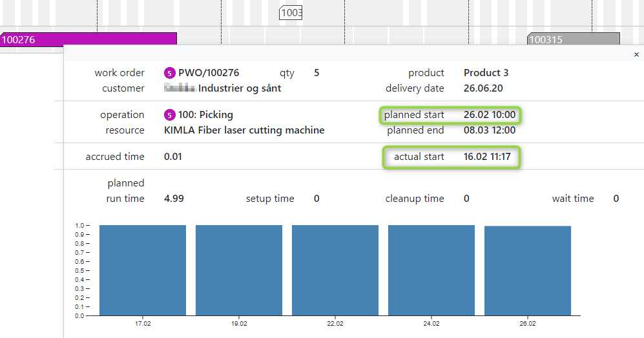
Task: Click the purple badge beside 100: Picking
Action: click(170, 115)
